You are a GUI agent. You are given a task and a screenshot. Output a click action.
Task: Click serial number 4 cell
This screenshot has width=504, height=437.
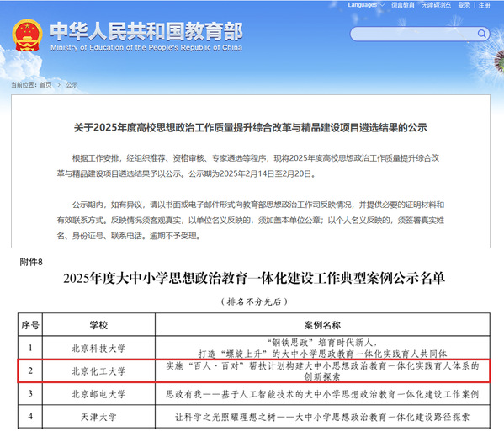30,417
